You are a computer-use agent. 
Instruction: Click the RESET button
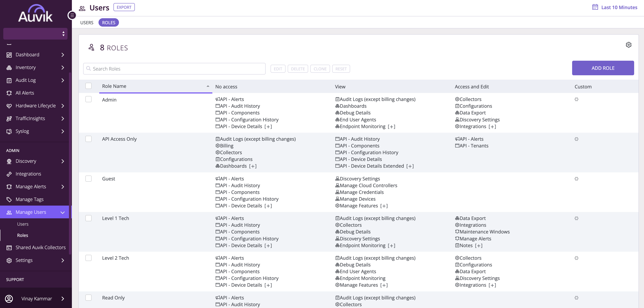[341, 69]
